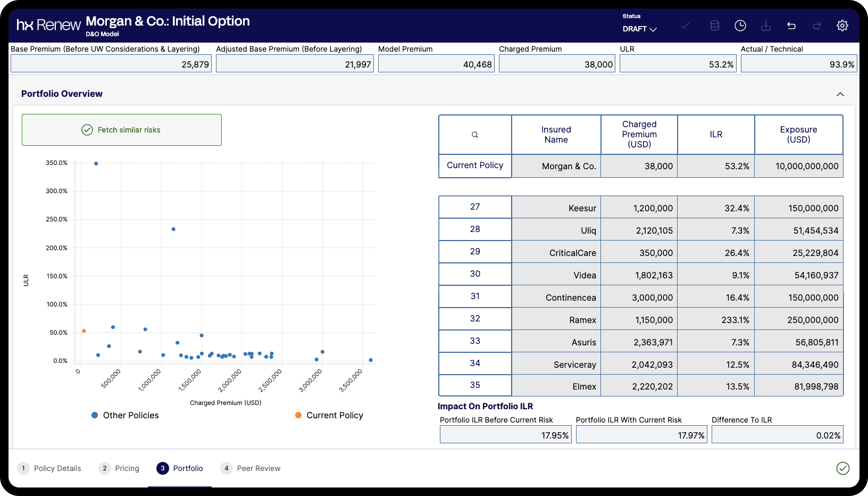Viewport: 868px width, 496px height.
Task: Click current policy exposure 10,000,000,000
Action: [x=799, y=166]
